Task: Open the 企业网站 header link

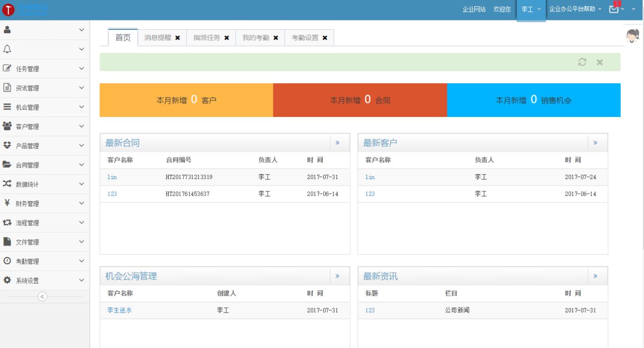Action: (x=474, y=9)
